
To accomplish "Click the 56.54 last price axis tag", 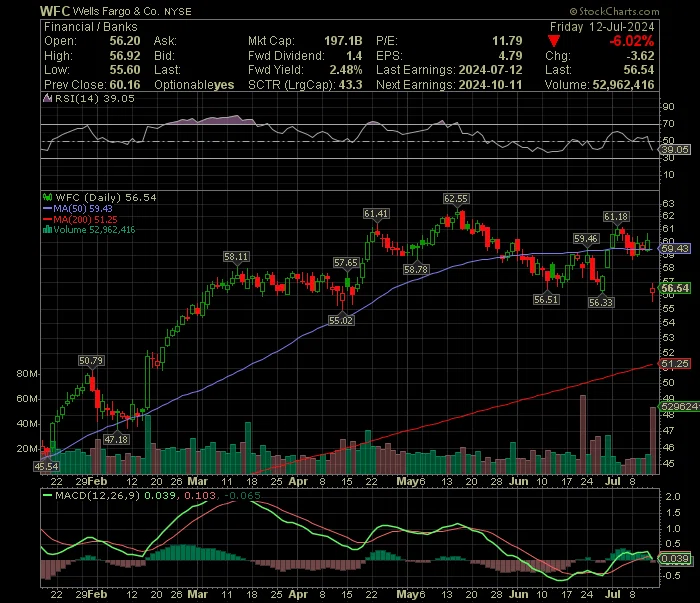I will coord(675,288).
